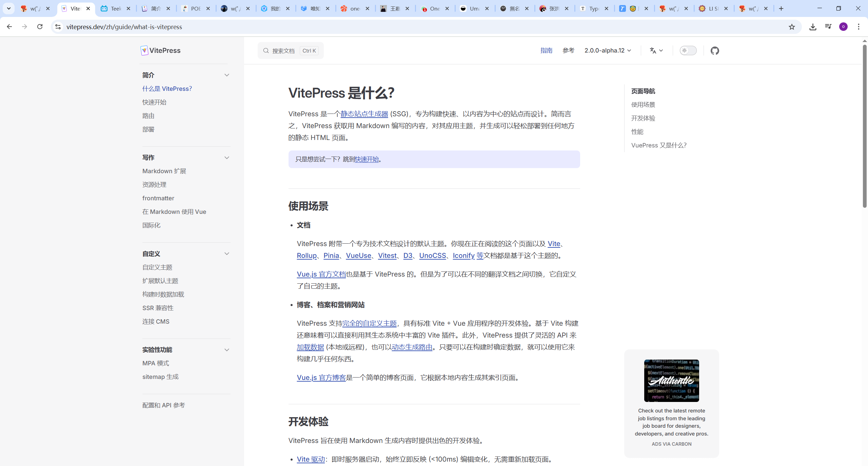
Task: Open Markdown 扩展 sidebar page
Action: pos(164,171)
